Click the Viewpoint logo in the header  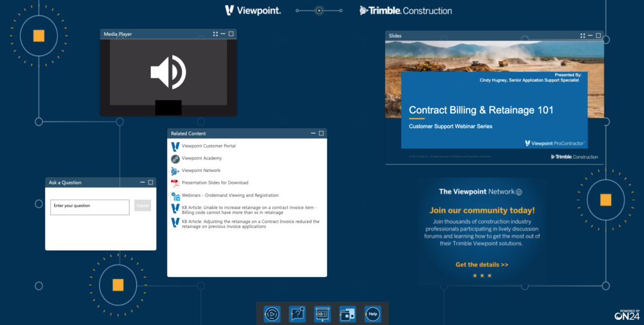pyautogui.click(x=253, y=11)
